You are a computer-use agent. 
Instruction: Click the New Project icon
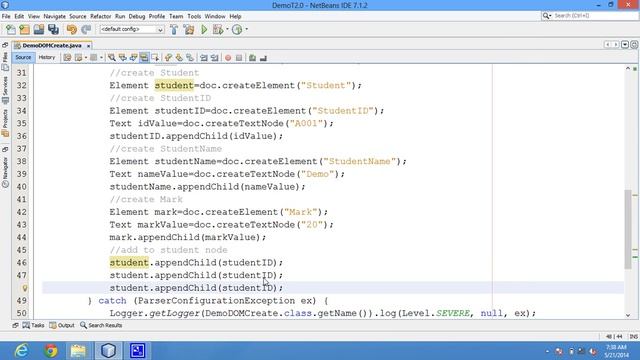(24, 29)
